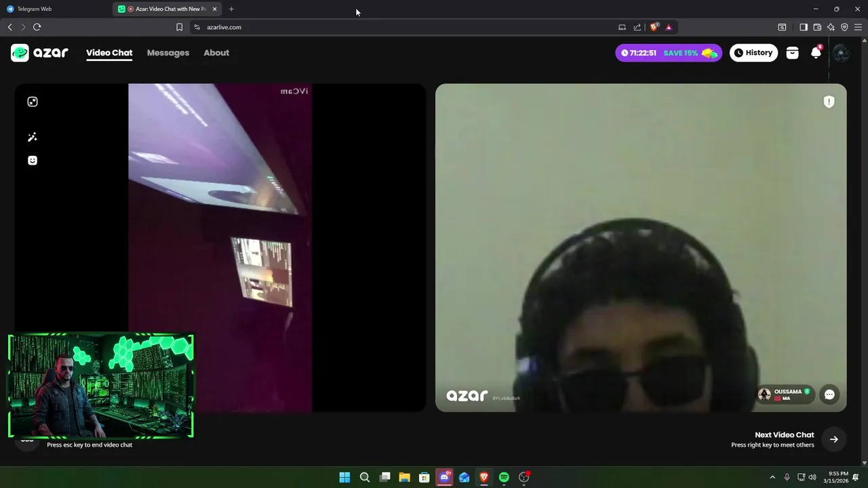Go back in the browser
This screenshot has width=868, height=488.
coord(9,27)
